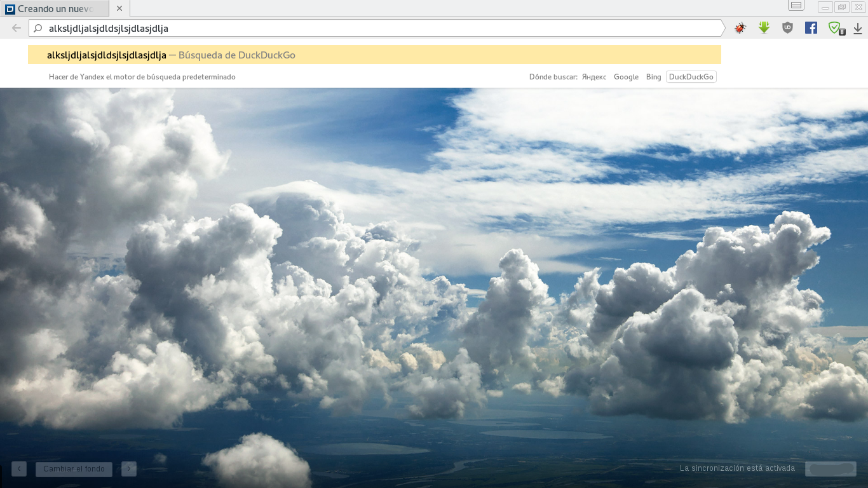Choose the DuckDuckGo search suggestion row
The image size is (868, 488).
[x=374, y=55]
